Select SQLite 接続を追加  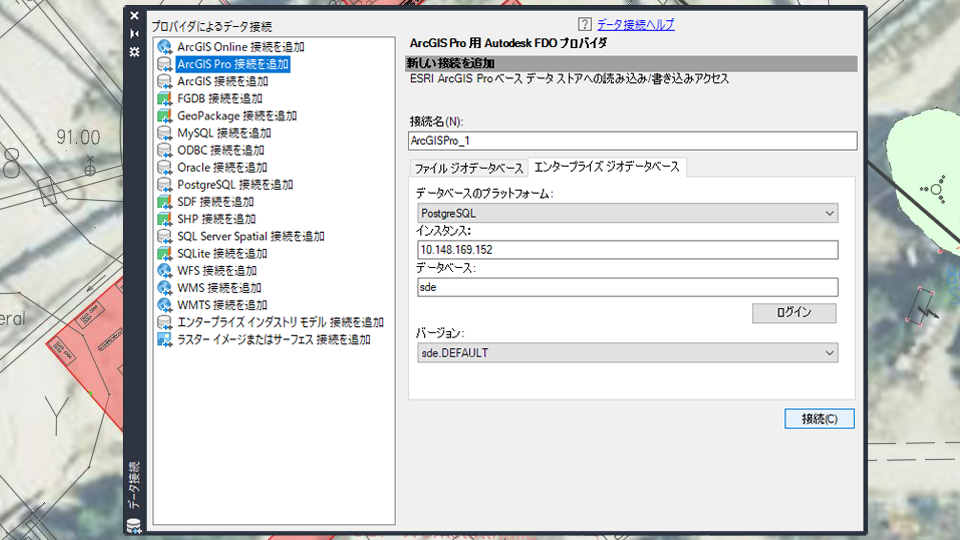(222, 253)
